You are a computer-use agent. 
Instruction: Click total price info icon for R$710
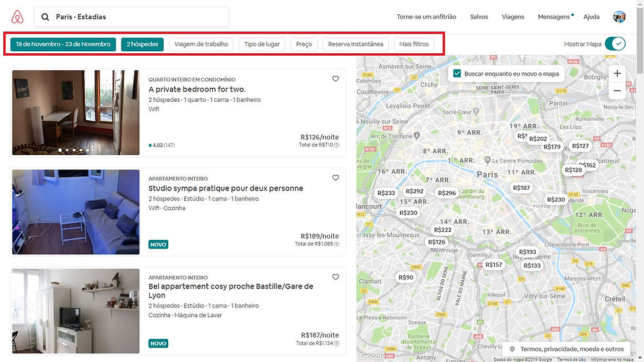point(336,145)
